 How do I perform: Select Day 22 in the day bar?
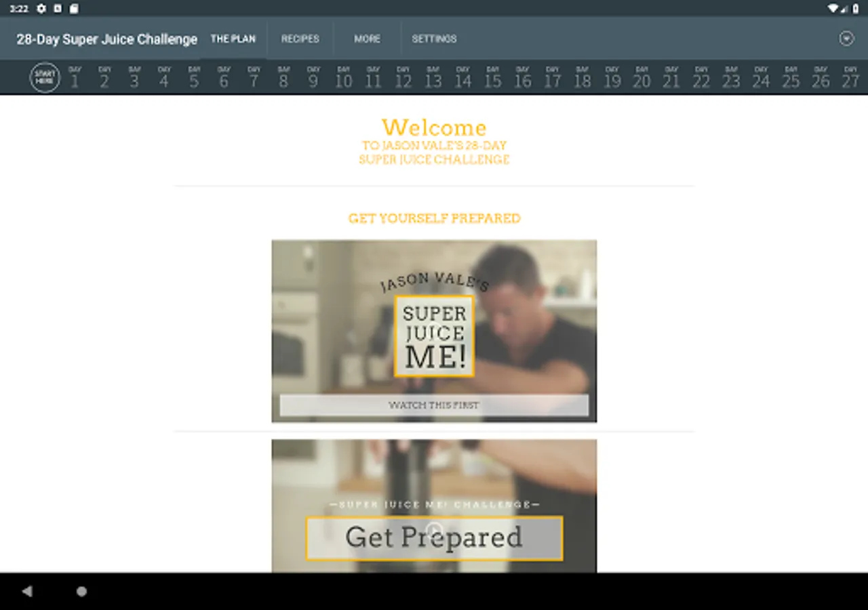click(x=701, y=77)
